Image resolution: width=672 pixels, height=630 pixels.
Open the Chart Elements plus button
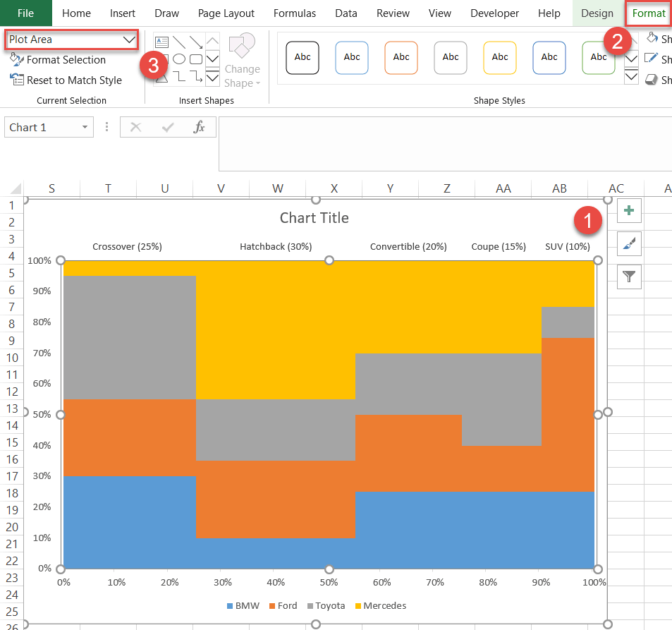pos(629,210)
